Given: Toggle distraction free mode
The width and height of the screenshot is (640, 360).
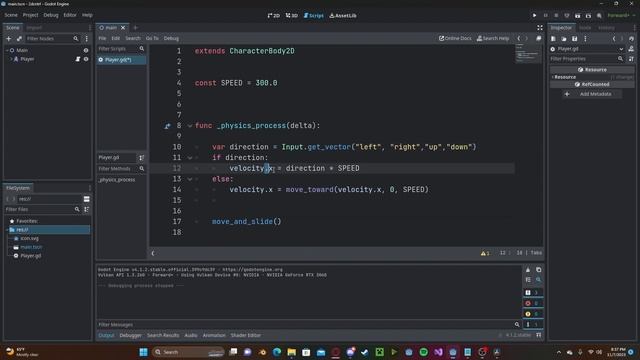Looking at the screenshot, I should 540,28.
